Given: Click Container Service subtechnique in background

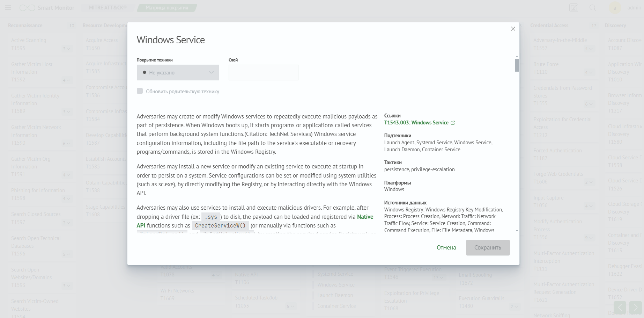Looking at the screenshot, I should click(x=336, y=306).
